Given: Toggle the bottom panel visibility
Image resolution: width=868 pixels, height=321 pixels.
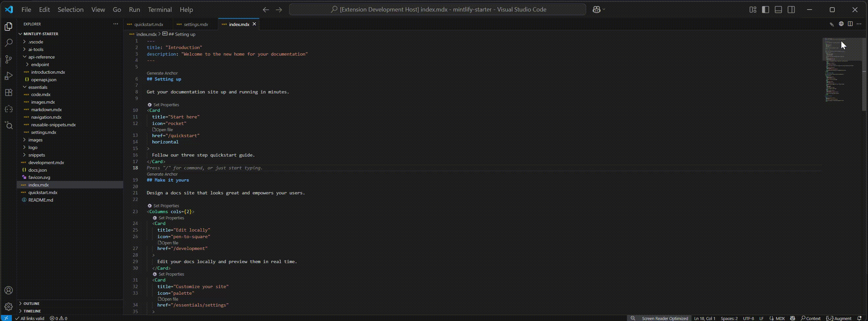Looking at the screenshot, I should click(x=778, y=10).
